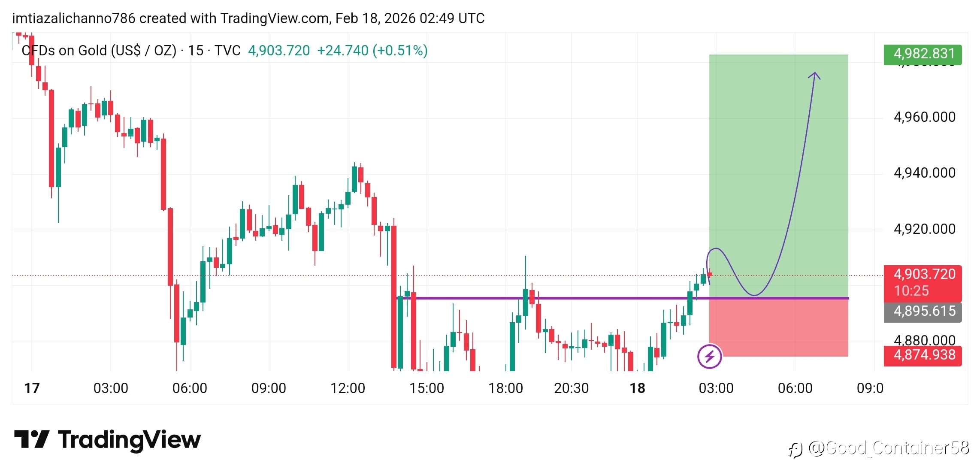
Task: Click the 12:00 time axis label
Action: click(x=348, y=388)
